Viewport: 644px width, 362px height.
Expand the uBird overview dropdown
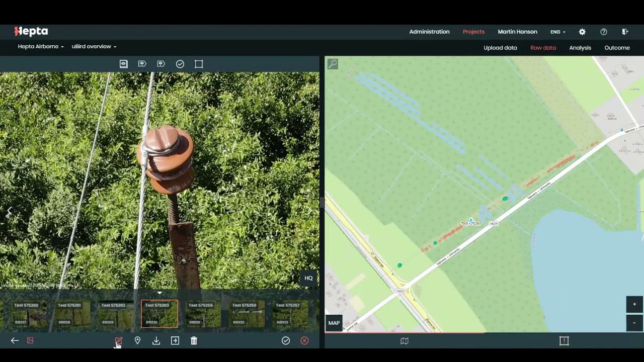pyautogui.click(x=94, y=47)
